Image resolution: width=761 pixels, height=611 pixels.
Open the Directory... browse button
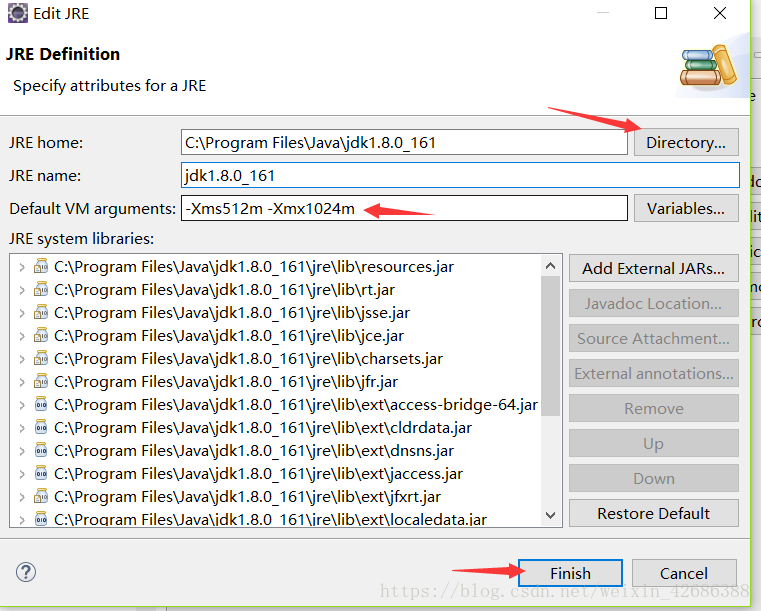coord(686,142)
